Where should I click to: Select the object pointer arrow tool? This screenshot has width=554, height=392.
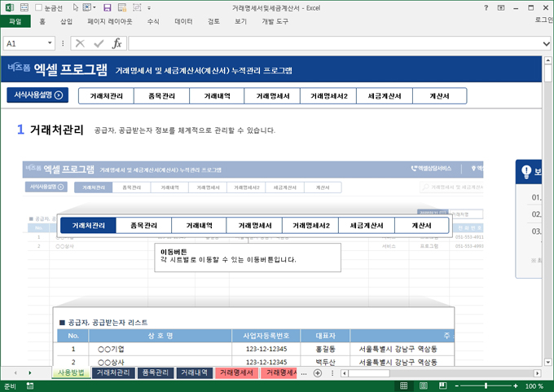pos(75,7)
